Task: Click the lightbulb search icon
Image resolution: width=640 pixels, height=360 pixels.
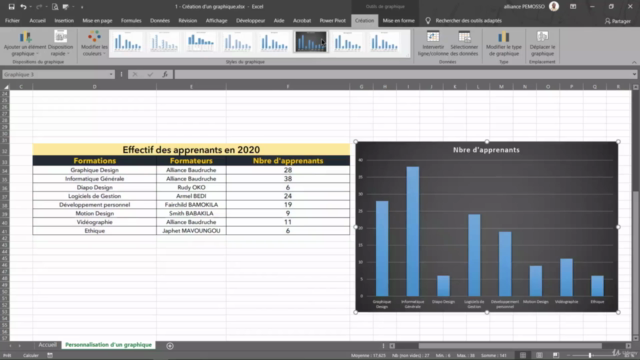Action: pos(428,20)
